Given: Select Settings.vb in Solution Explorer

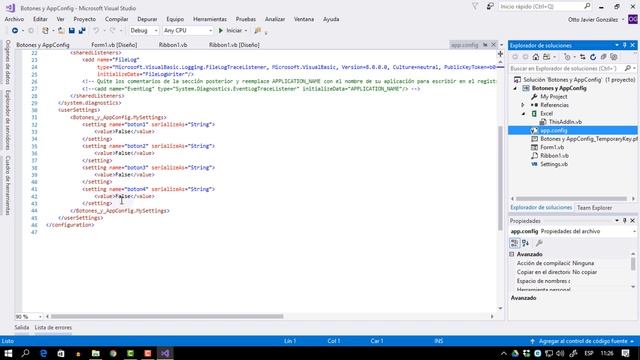Looking at the screenshot, I should [x=554, y=164].
